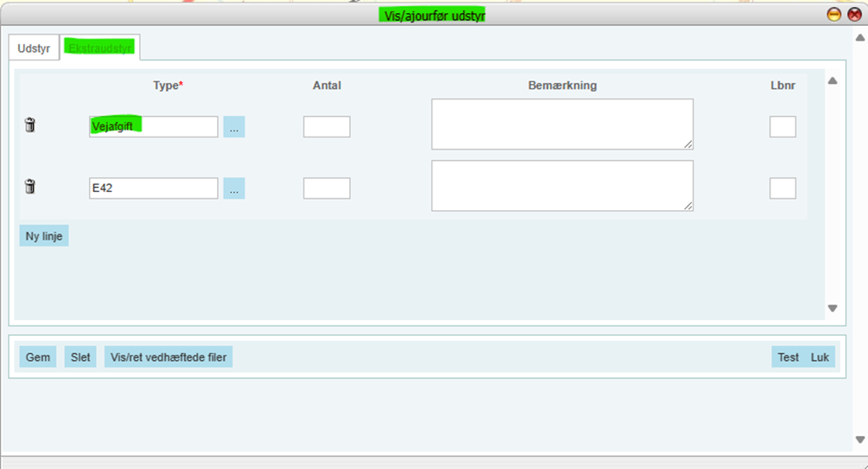The width and height of the screenshot is (868, 469).
Task: Open type lookup for E42 row
Action: pos(233,189)
